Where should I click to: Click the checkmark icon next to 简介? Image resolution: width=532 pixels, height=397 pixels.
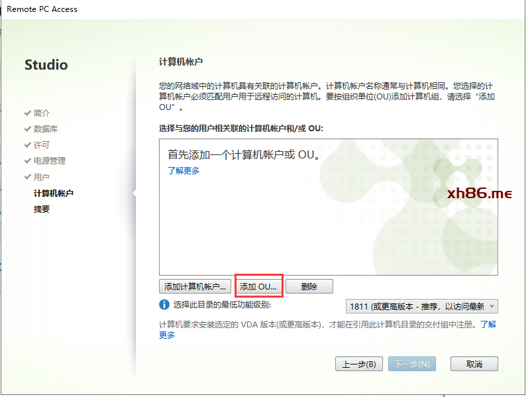pyautogui.click(x=28, y=113)
